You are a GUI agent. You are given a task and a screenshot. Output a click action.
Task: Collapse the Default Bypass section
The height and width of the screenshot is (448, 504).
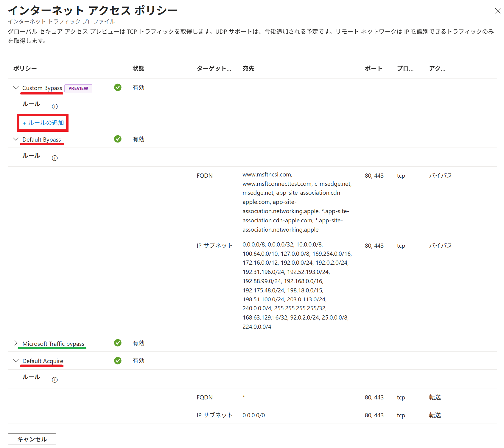coord(16,139)
